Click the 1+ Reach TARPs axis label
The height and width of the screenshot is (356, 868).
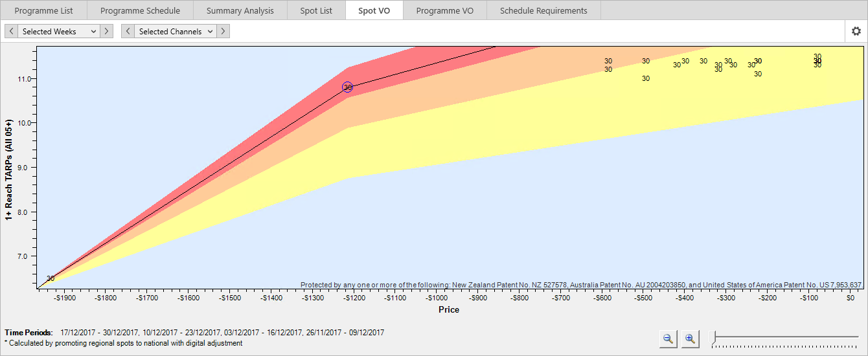coord(9,170)
